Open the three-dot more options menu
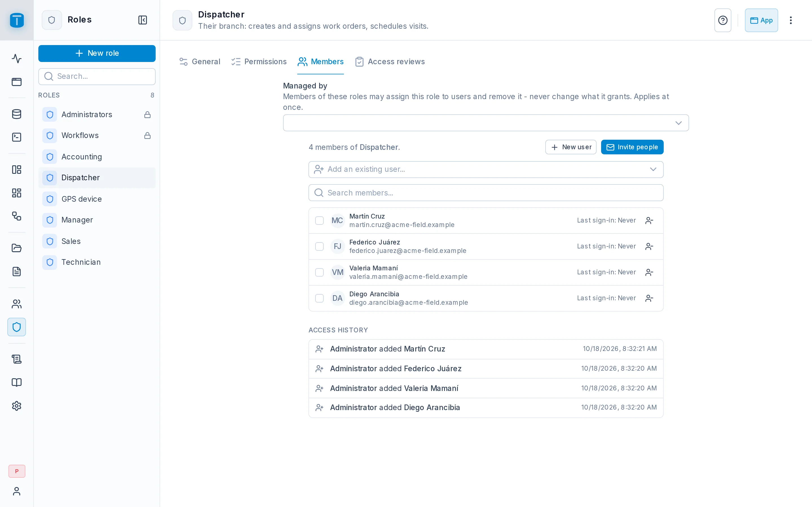Screen dimensions: 812x507 [x=791, y=20]
